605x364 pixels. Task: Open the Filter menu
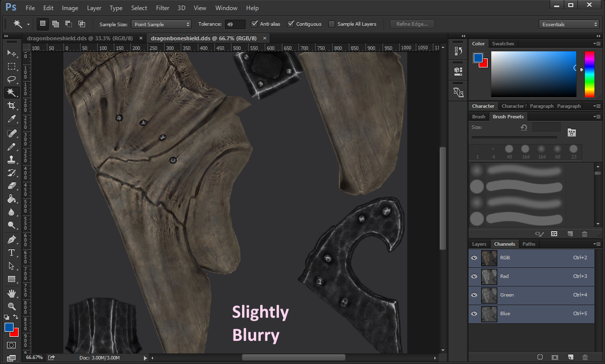pos(163,8)
